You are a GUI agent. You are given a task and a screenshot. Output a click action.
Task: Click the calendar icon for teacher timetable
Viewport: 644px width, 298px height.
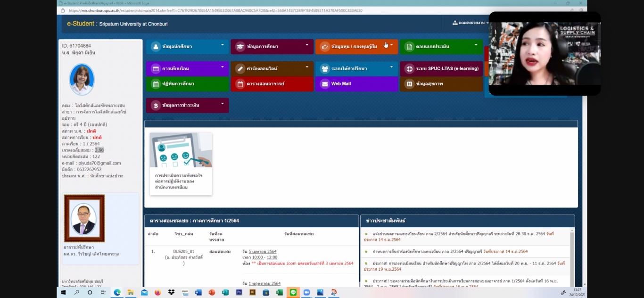point(240,84)
